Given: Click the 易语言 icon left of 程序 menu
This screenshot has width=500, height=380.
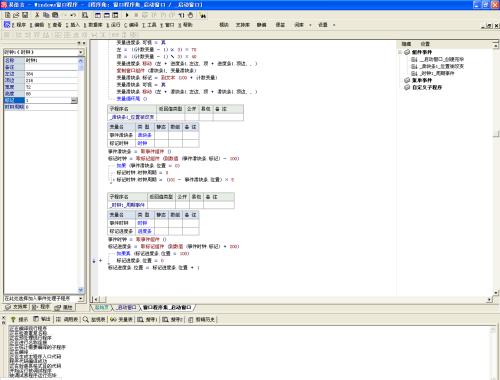Looking at the screenshot, I should 7,24.
